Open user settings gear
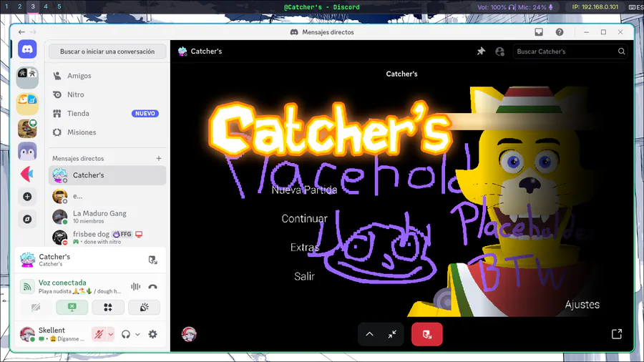 153,334
